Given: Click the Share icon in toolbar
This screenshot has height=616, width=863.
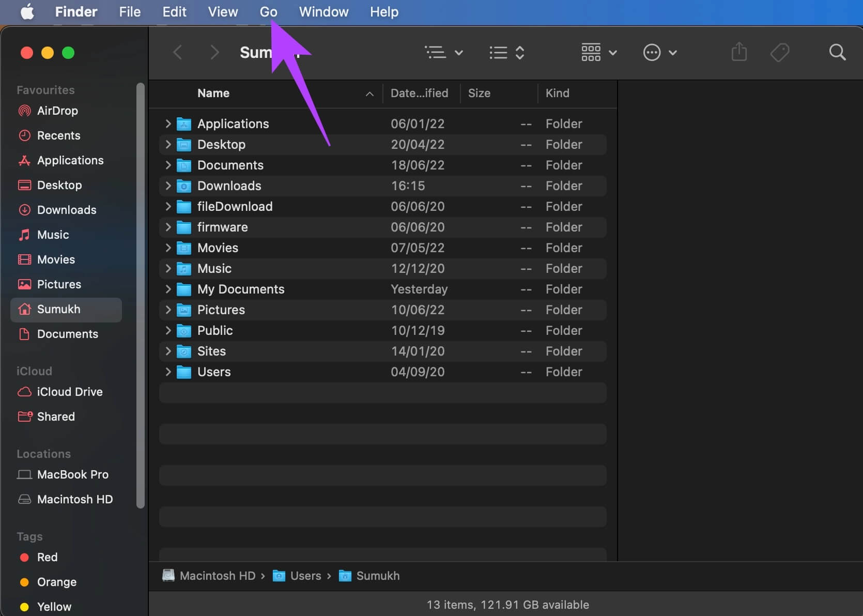Looking at the screenshot, I should pos(739,52).
